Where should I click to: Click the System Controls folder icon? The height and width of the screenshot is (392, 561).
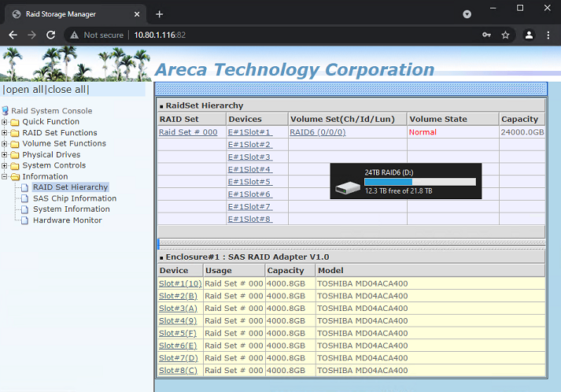tap(15, 166)
